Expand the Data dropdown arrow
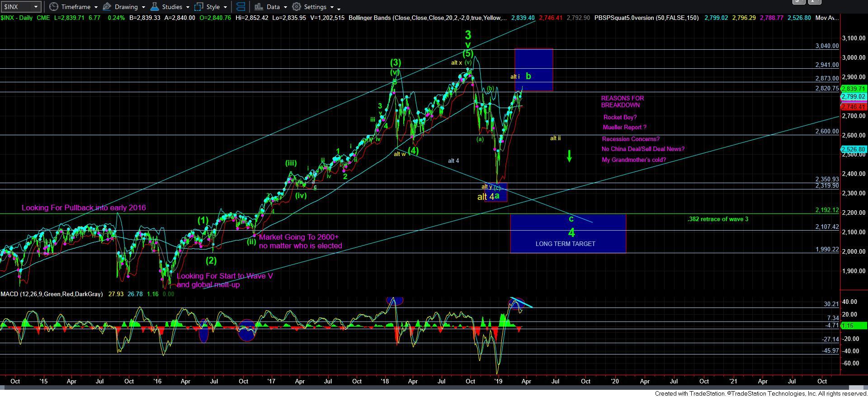 pyautogui.click(x=285, y=7)
